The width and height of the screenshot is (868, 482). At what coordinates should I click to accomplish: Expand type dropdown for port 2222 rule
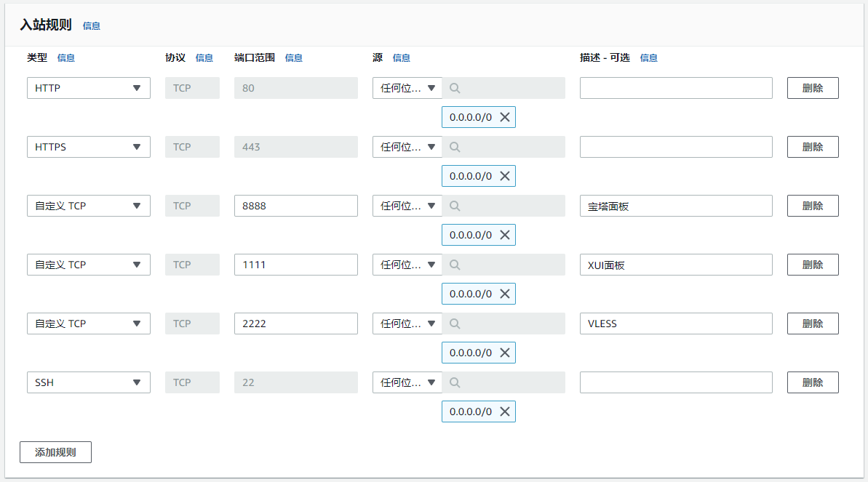(88, 324)
